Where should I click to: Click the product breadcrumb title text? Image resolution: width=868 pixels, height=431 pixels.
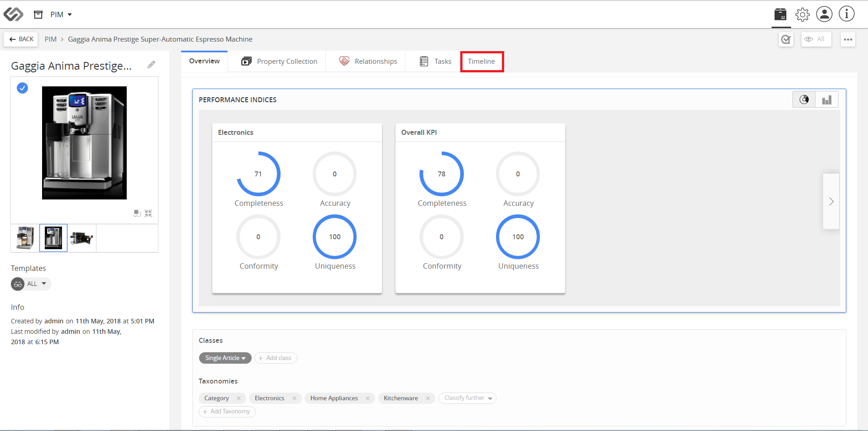tap(160, 39)
